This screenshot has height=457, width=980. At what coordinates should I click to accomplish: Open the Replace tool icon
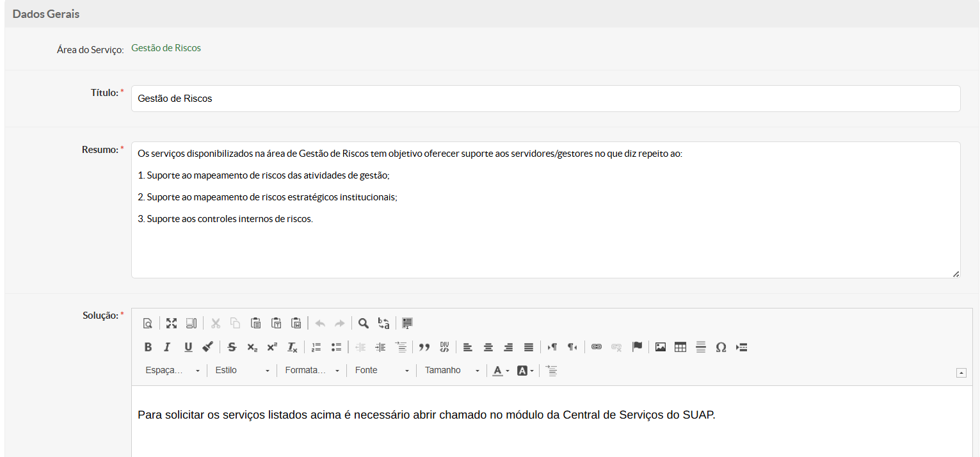click(384, 323)
